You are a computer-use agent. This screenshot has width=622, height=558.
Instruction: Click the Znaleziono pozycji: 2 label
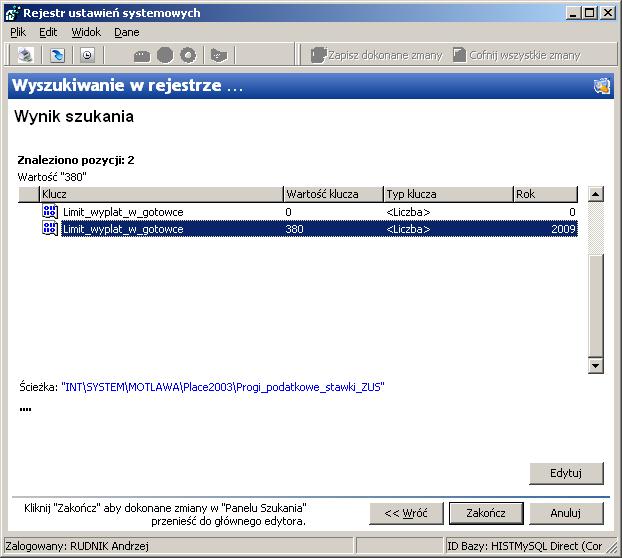point(76,160)
